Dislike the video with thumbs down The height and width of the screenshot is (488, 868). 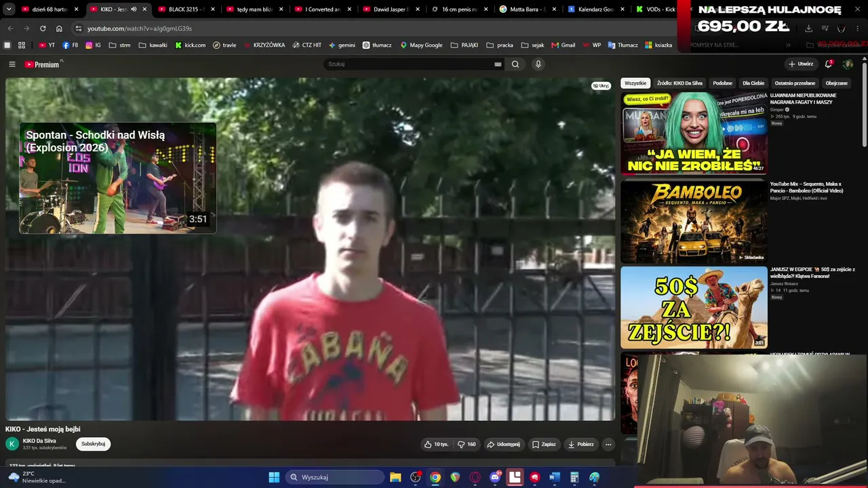coord(467,445)
